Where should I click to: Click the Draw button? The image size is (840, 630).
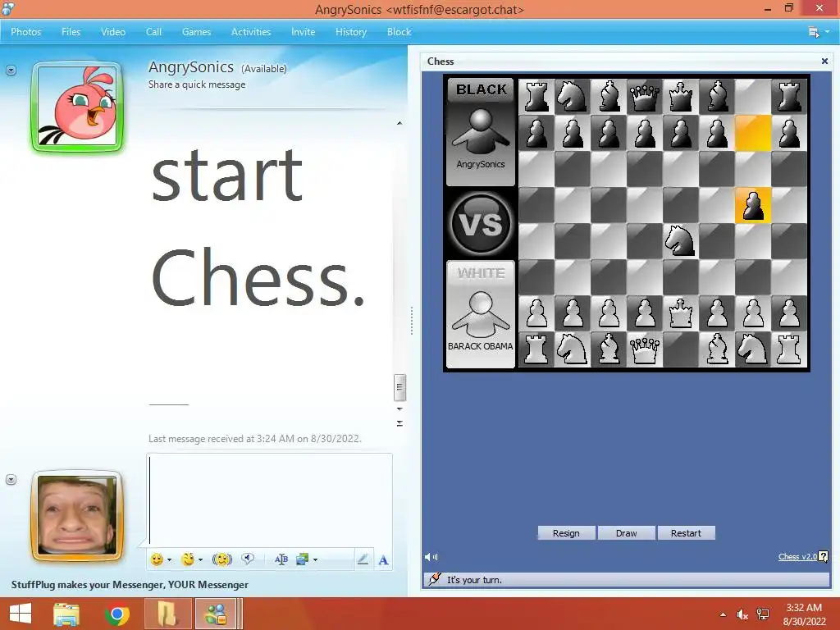point(626,533)
